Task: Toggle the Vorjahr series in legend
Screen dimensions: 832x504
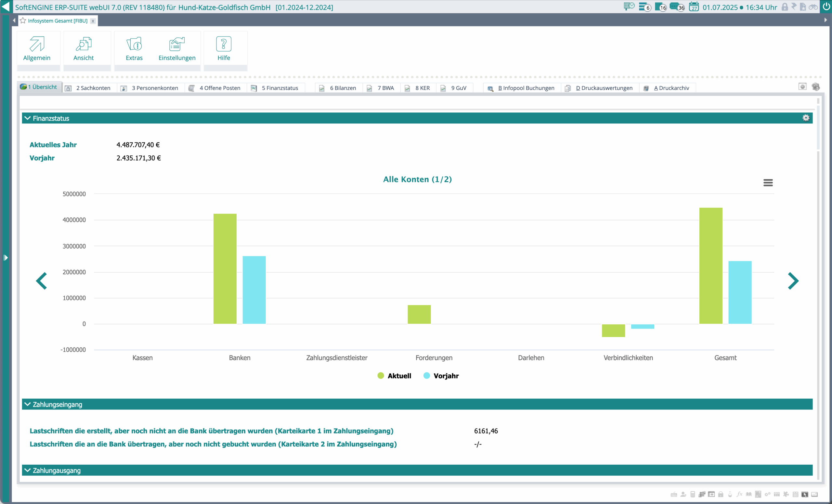Action: coord(441,376)
